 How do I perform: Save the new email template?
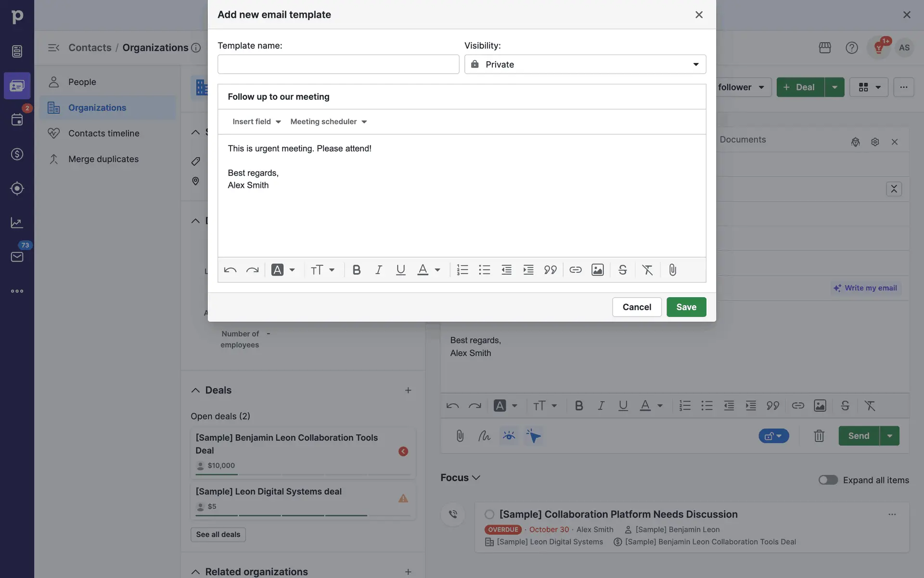pos(686,307)
